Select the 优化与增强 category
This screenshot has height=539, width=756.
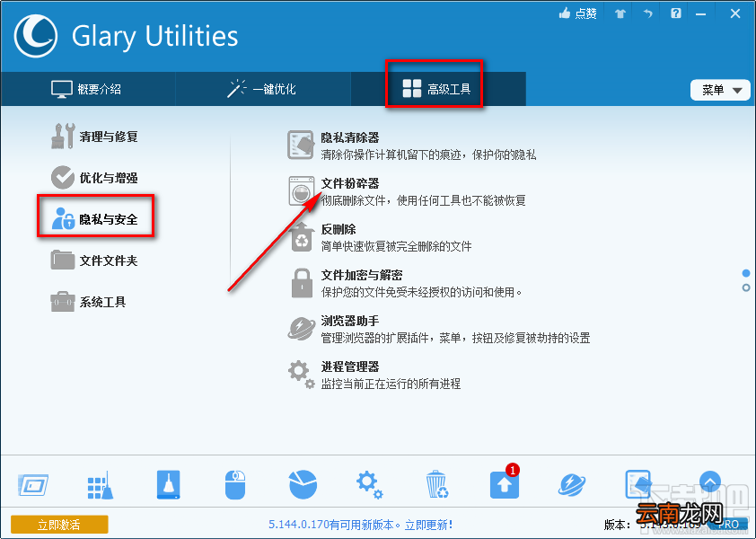[94, 178]
